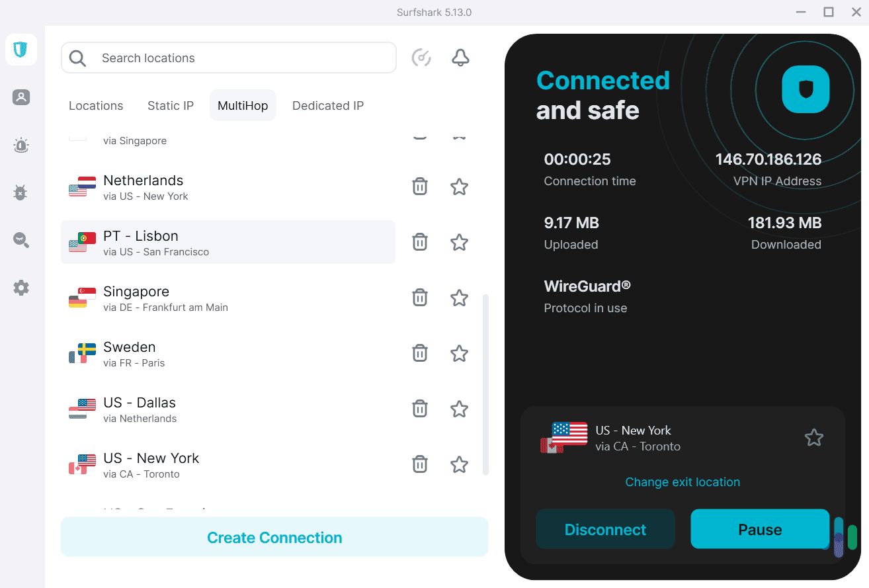
Task: Switch to the Static IP tab
Action: [x=170, y=105]
